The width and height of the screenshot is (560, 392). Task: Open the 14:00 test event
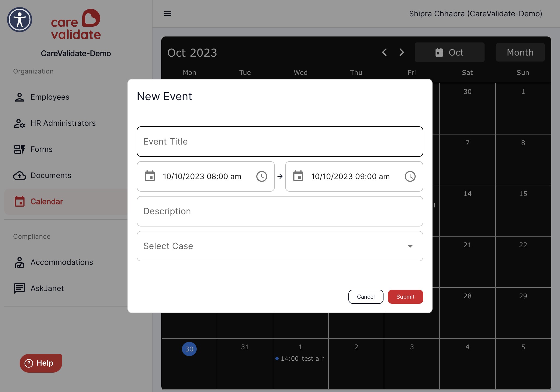click(300, 359)
